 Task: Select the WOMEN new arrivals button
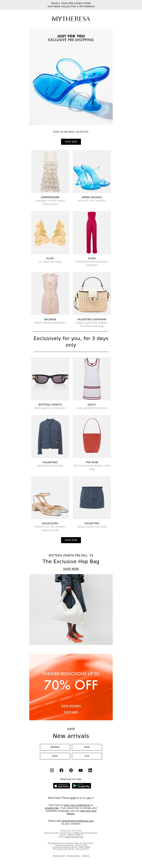pos(55,747)
